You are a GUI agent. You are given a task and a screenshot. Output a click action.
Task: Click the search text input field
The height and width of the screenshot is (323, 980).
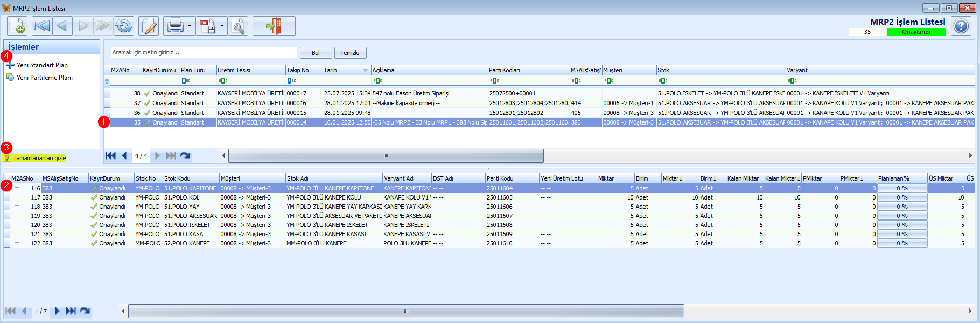[204, 53]
